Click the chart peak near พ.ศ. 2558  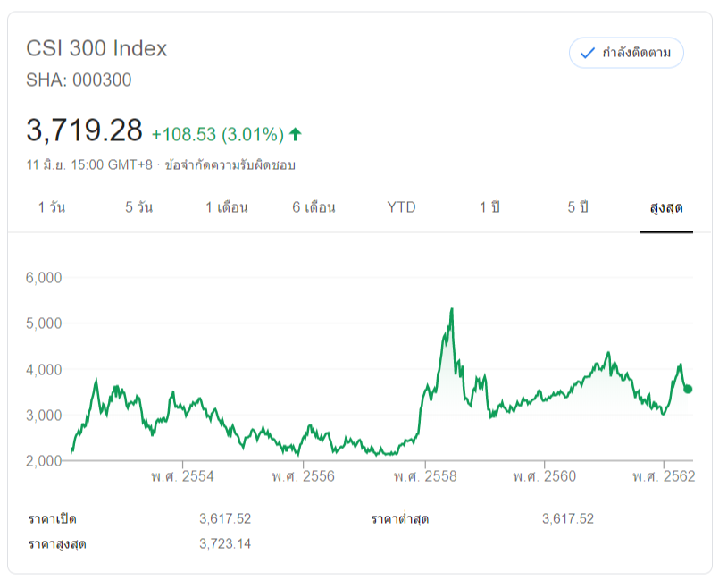pos(452,310)
